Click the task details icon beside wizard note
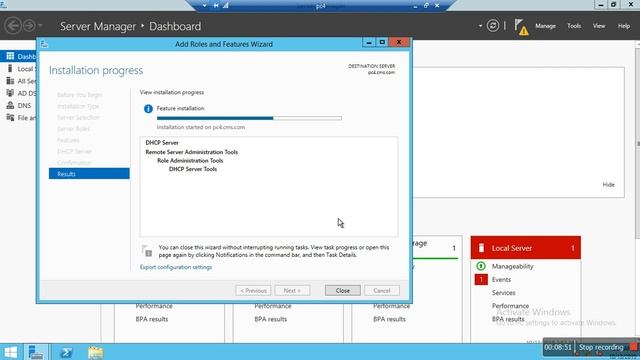Screen dimensions: 640x360 coord(147,251)
